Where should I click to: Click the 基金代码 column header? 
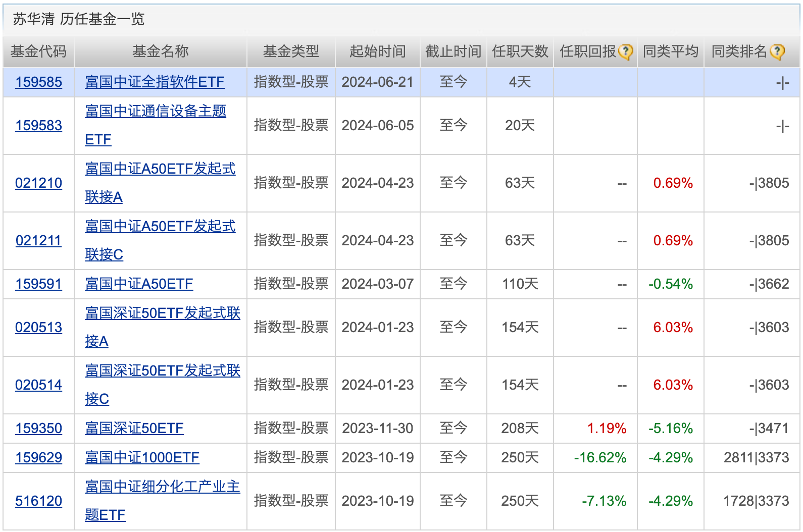(x=38, y=51)
